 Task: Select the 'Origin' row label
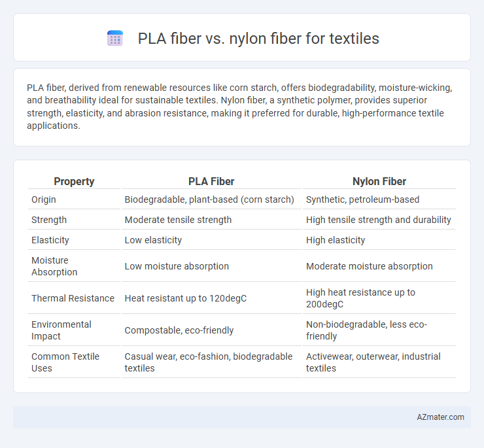point(44,199)
